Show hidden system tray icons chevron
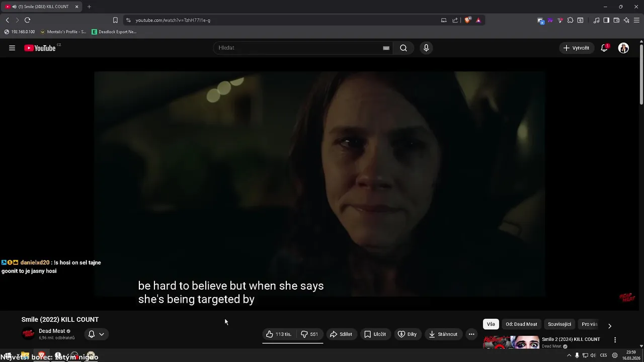644x362 pixels. tap(569, 355)
